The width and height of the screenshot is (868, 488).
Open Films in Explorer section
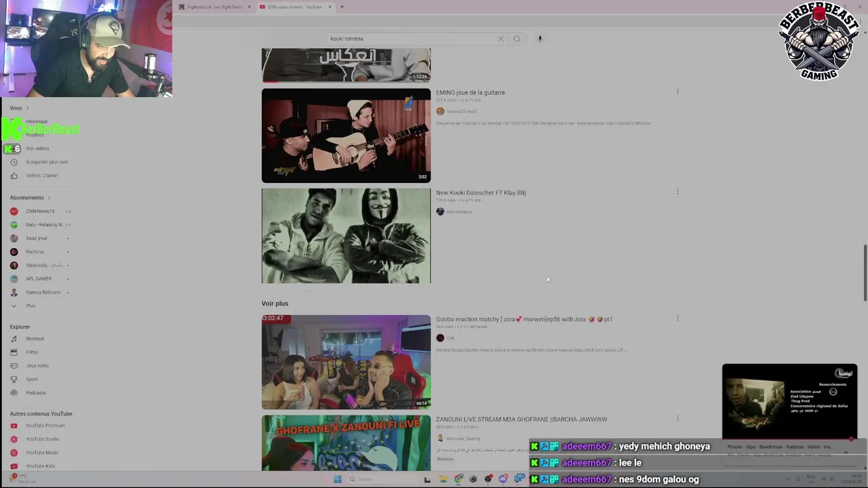(x=32, y=352)
